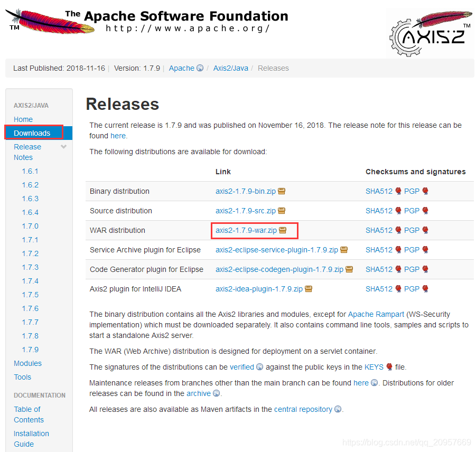This screenshot has height=452, width=476.
Task: Click feather icon after PGP in Source distribution row
Action: [x=425, y=211]
